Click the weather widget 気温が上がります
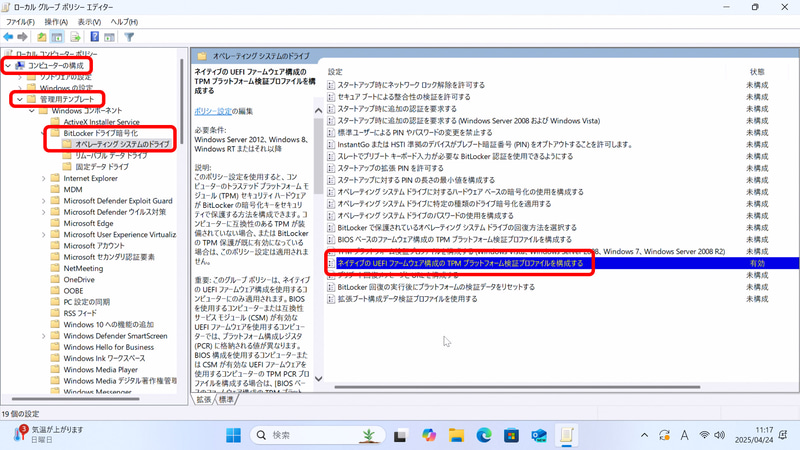The width and height of the screenshot is (800, 450). pyautogui.click(x=48, y=434)
